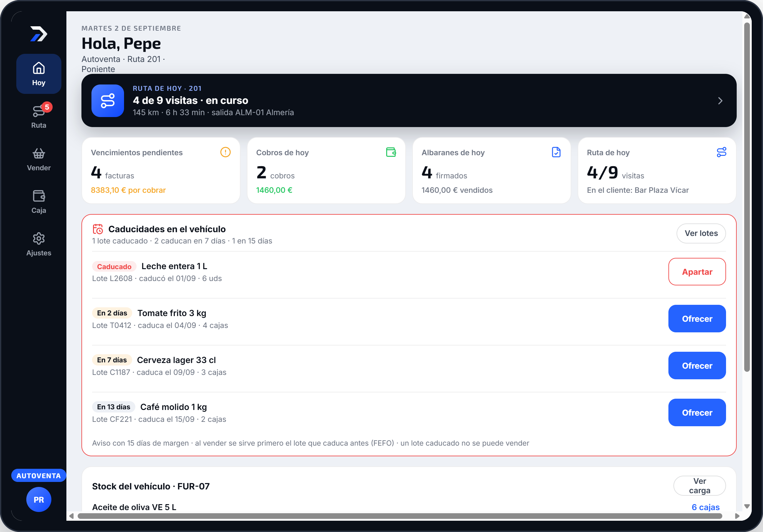Viewport: 763px width, 532px height.
Task: Click 'Aceite de oliva VE 5 L' row
Action: point(409,507)
